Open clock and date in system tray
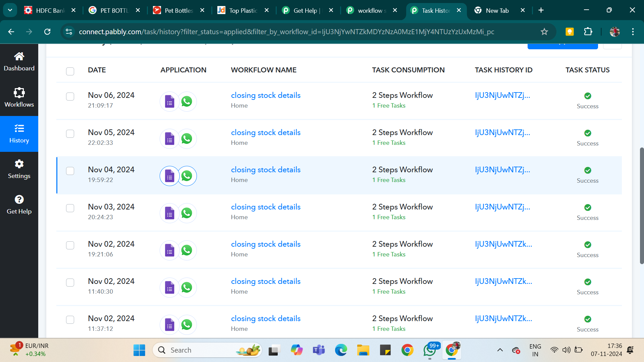The height and width of the screenshot is (362, 644). tap(606, 350)
